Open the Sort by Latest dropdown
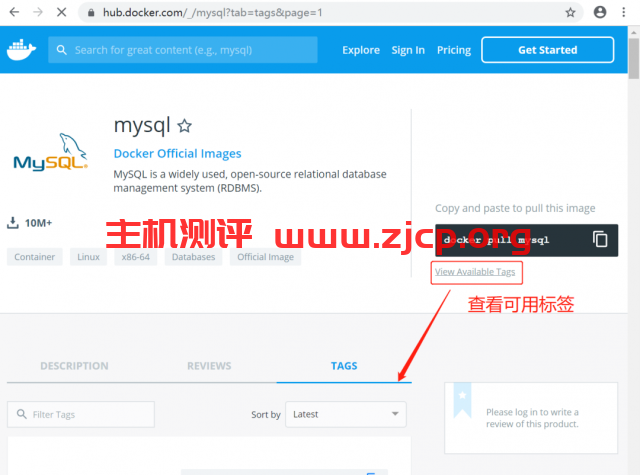 346,414
